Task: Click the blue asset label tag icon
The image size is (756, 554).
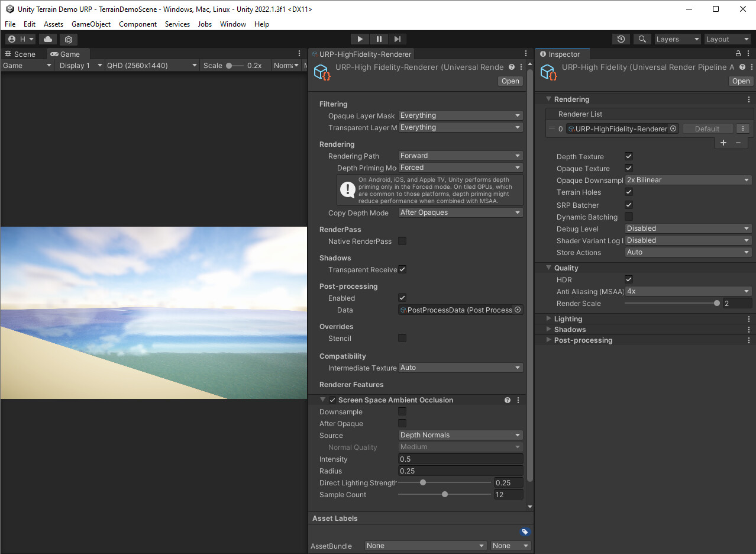Action: pyautogui.click(x=524, y=532)
